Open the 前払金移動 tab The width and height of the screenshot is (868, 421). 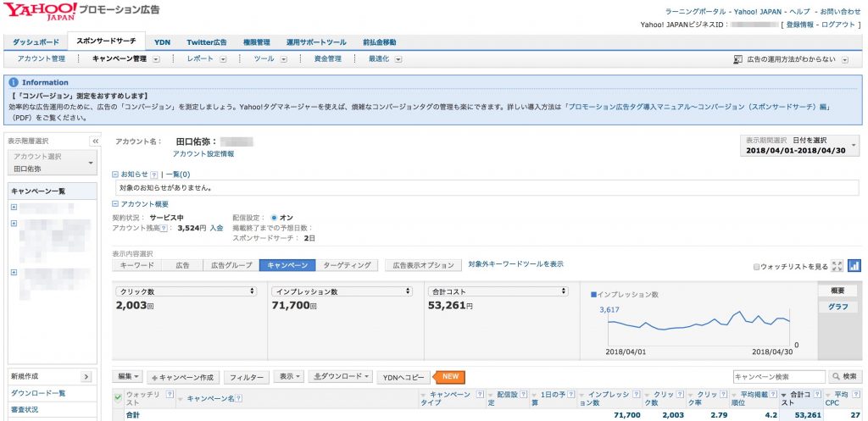tap(379, 42)
